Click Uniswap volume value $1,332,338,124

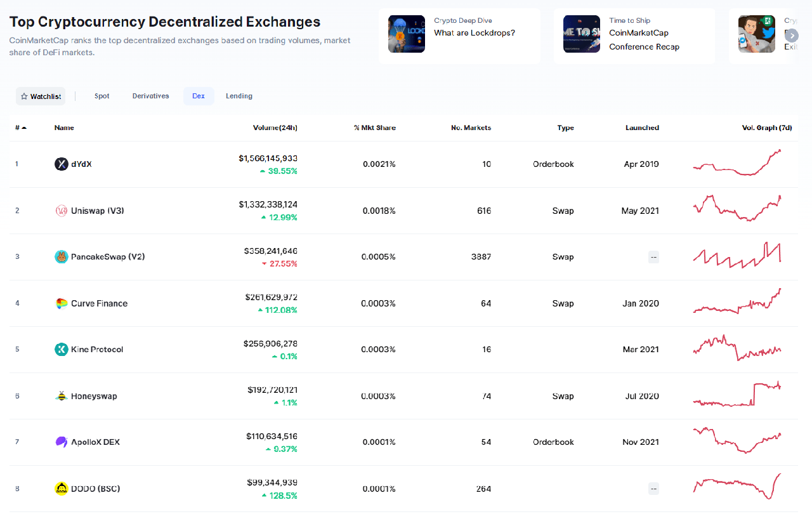(268, 204)
